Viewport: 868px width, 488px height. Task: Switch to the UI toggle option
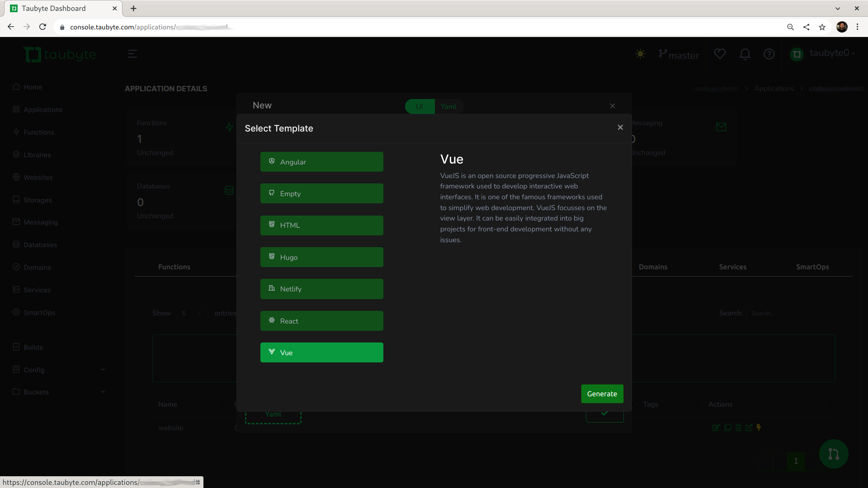[x=420, y=106]
